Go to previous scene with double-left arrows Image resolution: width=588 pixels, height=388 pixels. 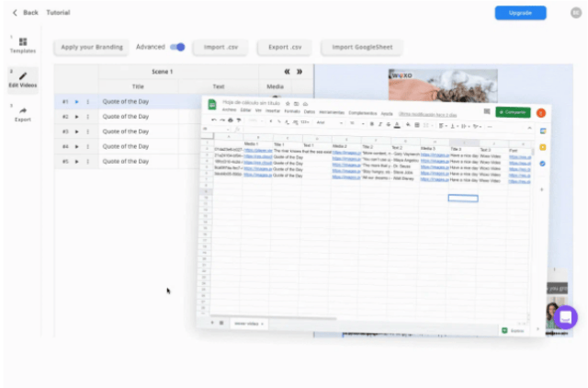point(287,72)
